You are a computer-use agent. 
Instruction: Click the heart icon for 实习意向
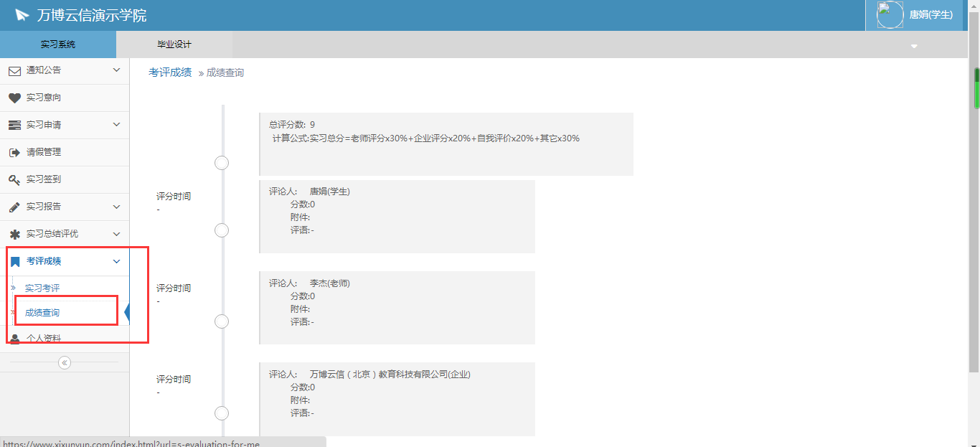point(14,98)
